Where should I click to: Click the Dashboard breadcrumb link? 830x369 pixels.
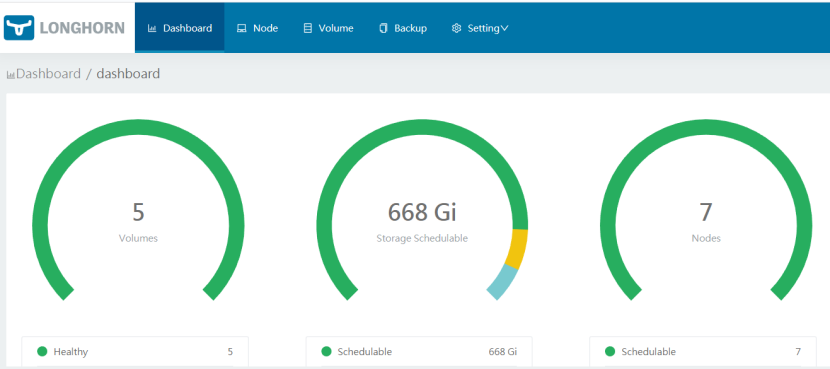(48, 74)
